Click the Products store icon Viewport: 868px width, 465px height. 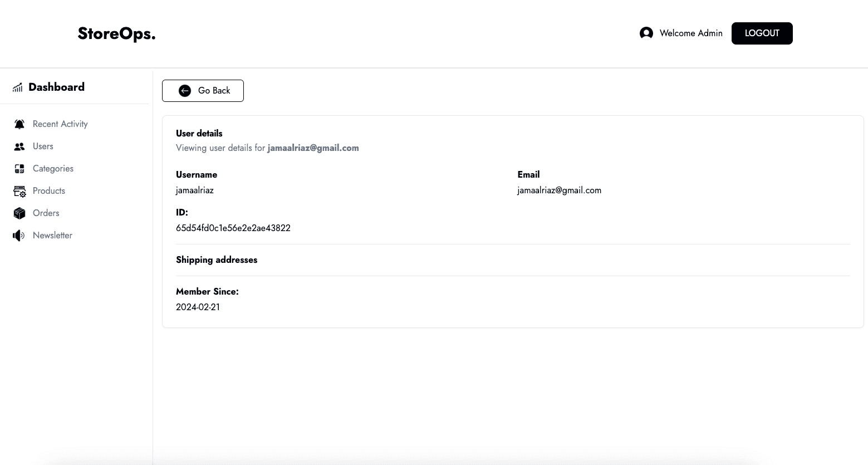(x=19, y=192)
